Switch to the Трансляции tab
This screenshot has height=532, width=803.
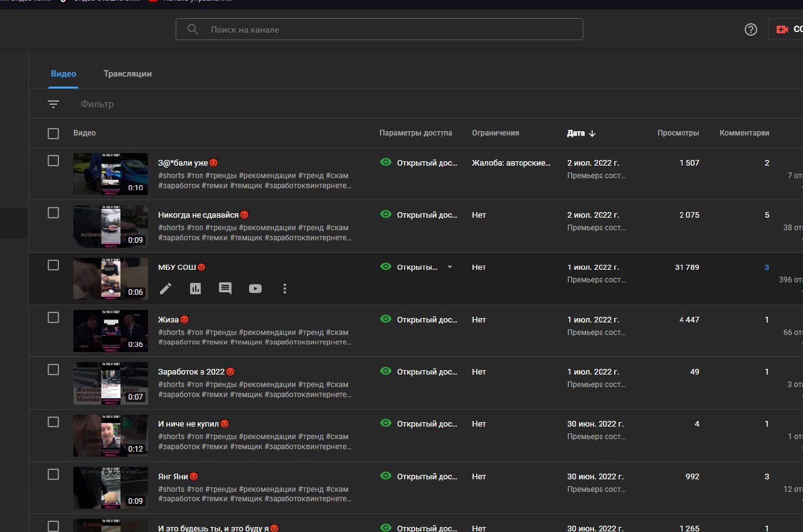point(127,73)
